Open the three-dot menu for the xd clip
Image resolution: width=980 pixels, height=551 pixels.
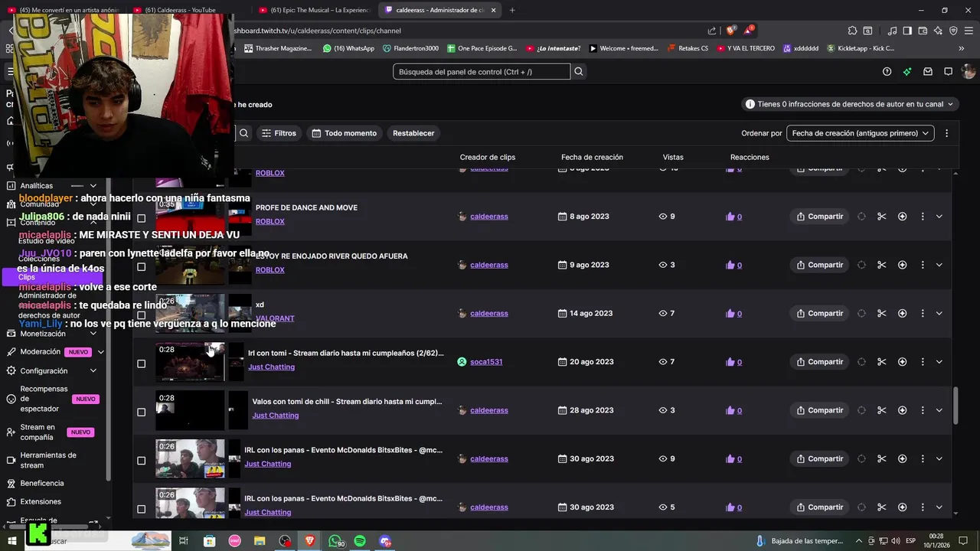tap(923, 313)
